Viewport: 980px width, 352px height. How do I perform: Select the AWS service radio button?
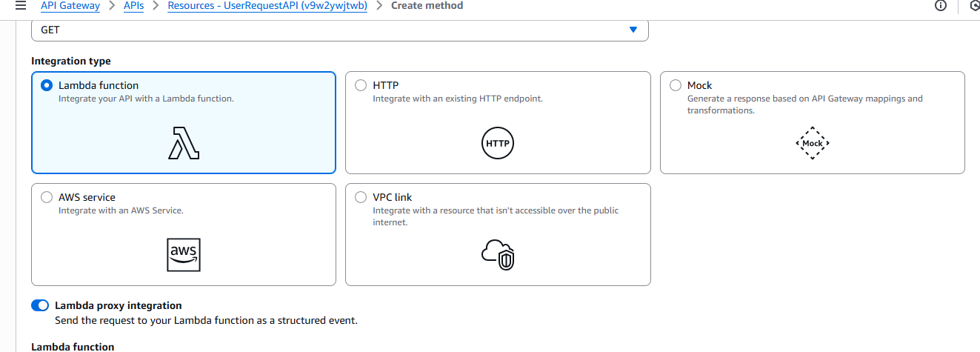pos(47,197)
